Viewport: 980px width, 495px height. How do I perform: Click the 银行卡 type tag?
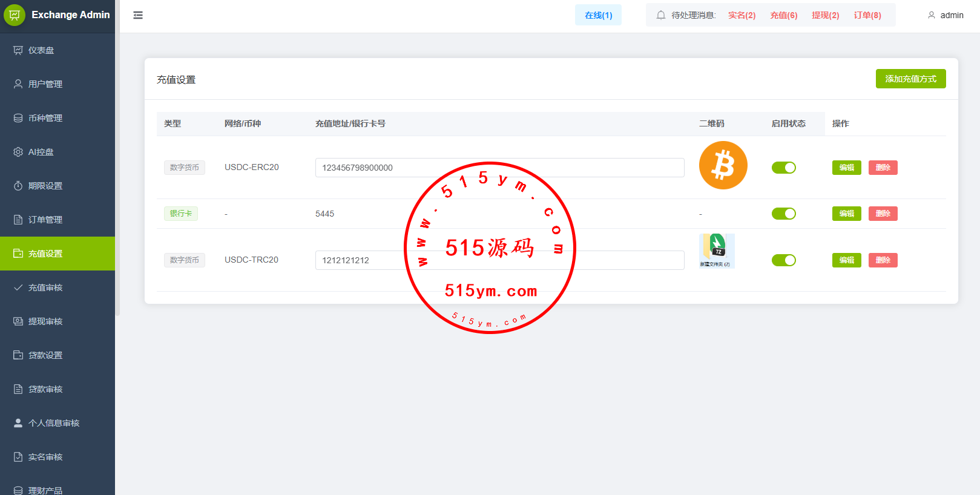pos(181,214)
